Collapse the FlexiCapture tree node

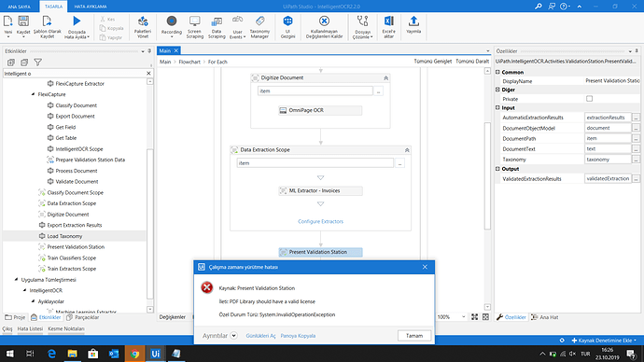coord(34,94)
